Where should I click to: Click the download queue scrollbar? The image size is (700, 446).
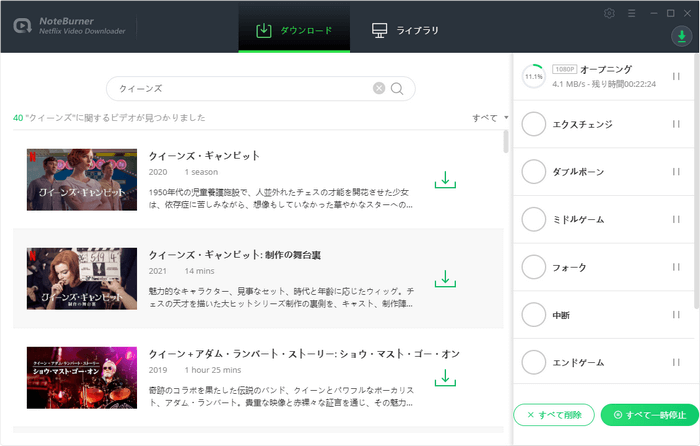coord(696,181)
